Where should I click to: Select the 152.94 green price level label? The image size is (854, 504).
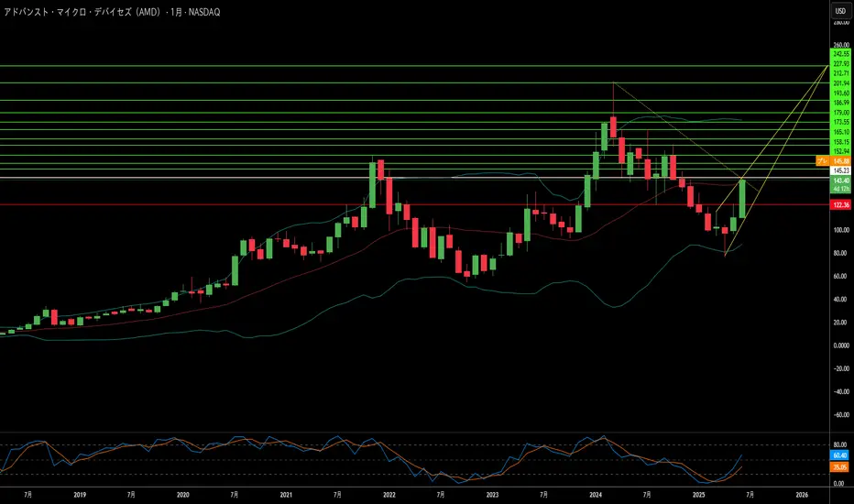[841, 151]
